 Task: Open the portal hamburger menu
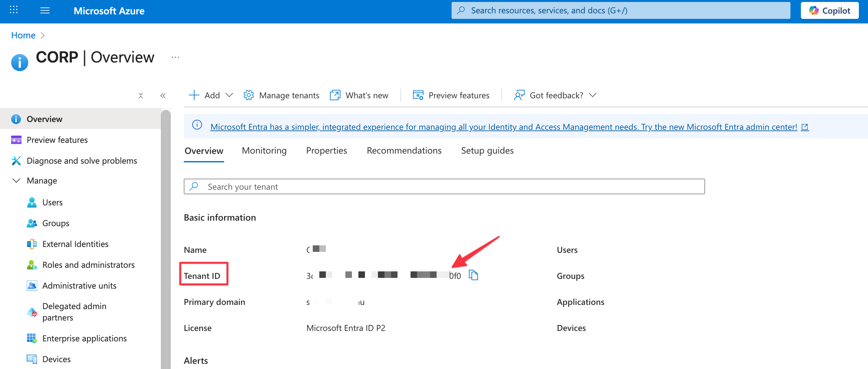[45, 10]
